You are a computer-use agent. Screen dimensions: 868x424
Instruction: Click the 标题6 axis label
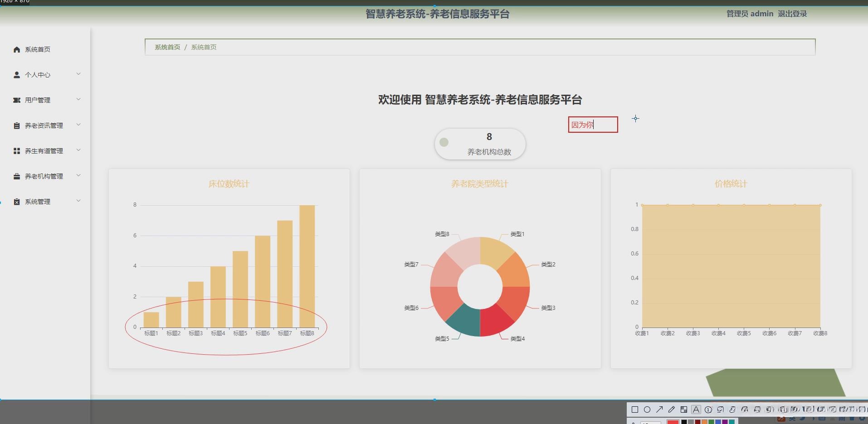(263, 333)
